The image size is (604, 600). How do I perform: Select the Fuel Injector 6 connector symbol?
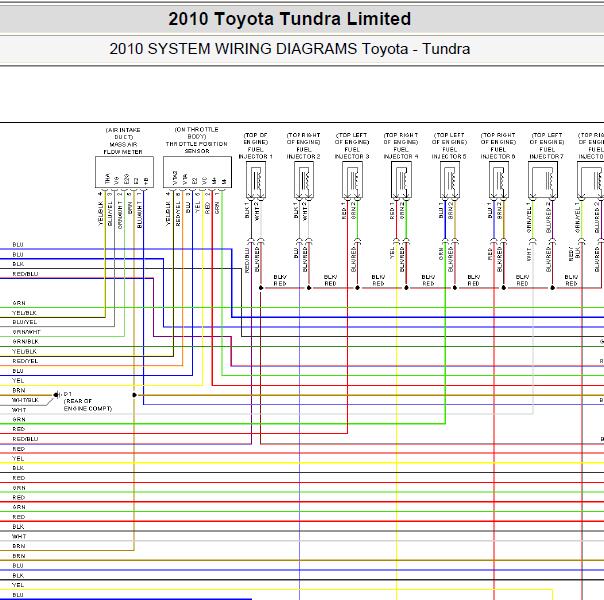tap(499, 181)
